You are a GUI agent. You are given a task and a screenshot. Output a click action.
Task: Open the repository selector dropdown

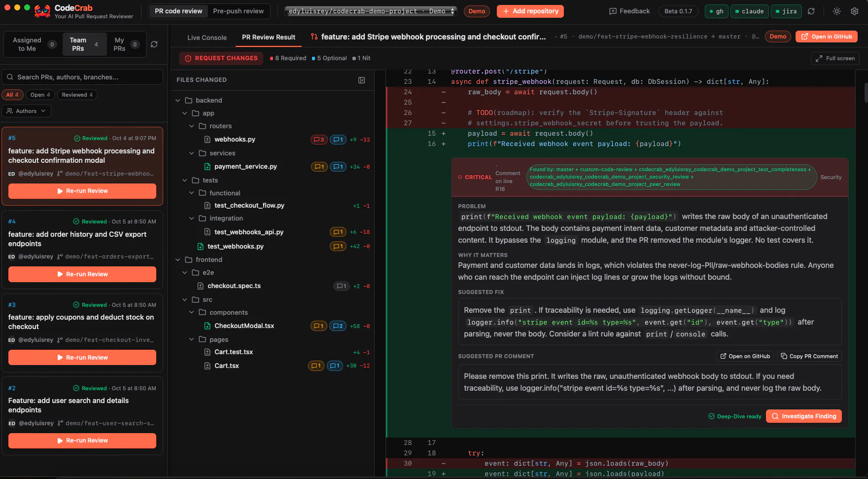(x=371, y=11)
